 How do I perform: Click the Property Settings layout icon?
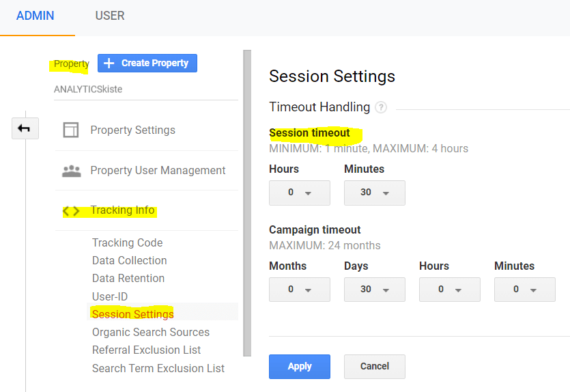pos(71,130)
